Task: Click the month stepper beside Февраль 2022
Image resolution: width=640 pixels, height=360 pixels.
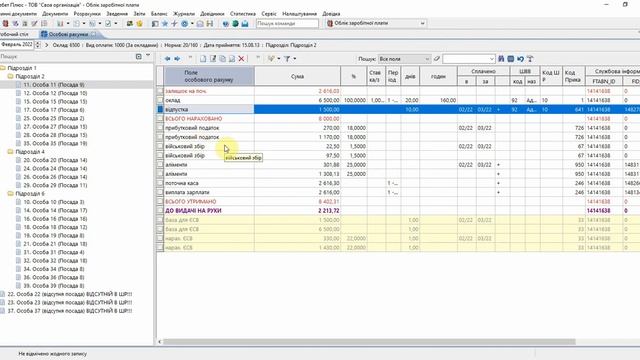Action: 38,45
